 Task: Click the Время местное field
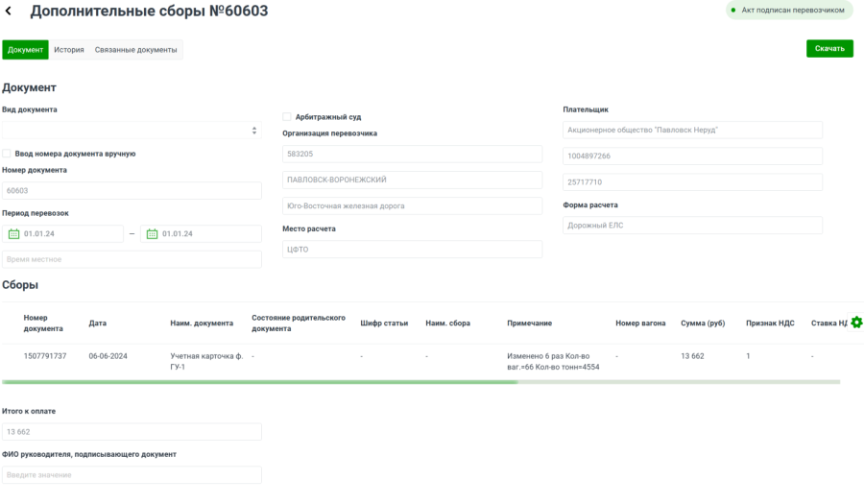tap(132, 259)
